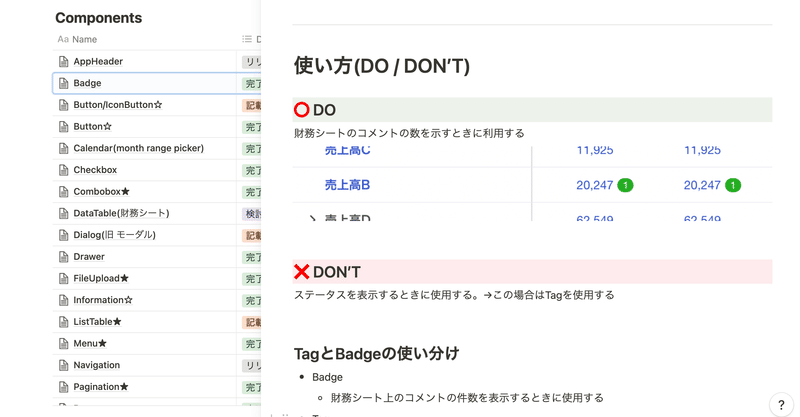Click the Badge bullet item text

(x=327, y=377)
